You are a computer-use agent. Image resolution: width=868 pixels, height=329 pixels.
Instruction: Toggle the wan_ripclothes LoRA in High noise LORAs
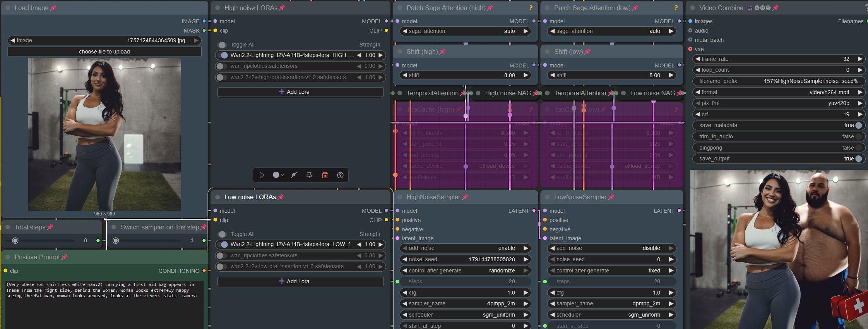222,66
